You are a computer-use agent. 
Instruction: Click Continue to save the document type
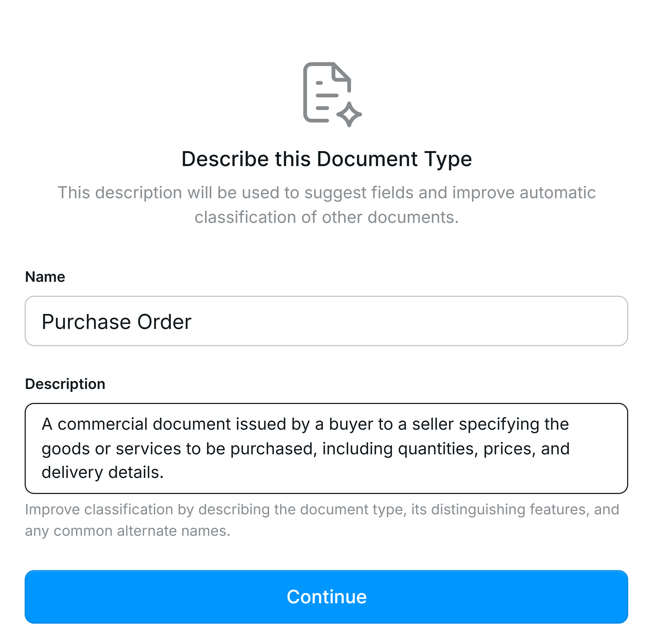coord(326,596)
